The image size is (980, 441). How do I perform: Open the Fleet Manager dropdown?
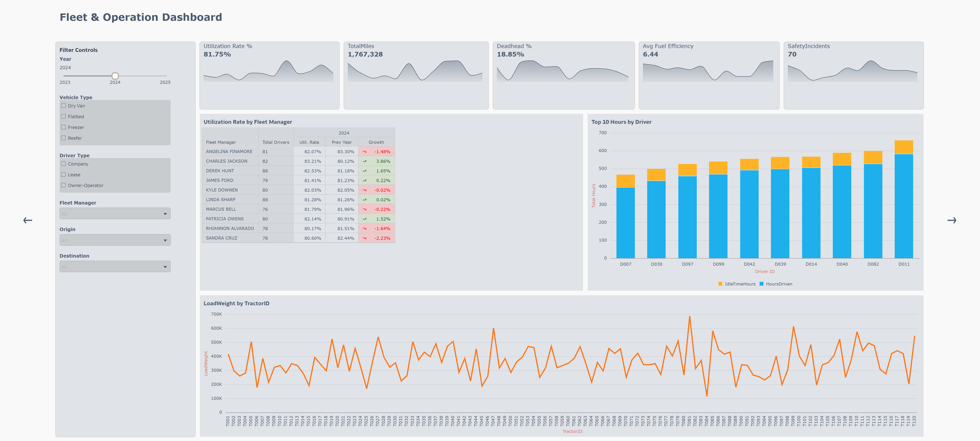[x=115, y=213]
